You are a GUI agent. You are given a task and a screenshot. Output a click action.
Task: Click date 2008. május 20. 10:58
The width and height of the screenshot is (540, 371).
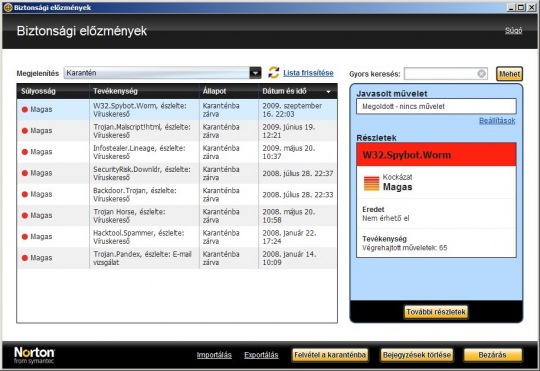pos(289,216)
